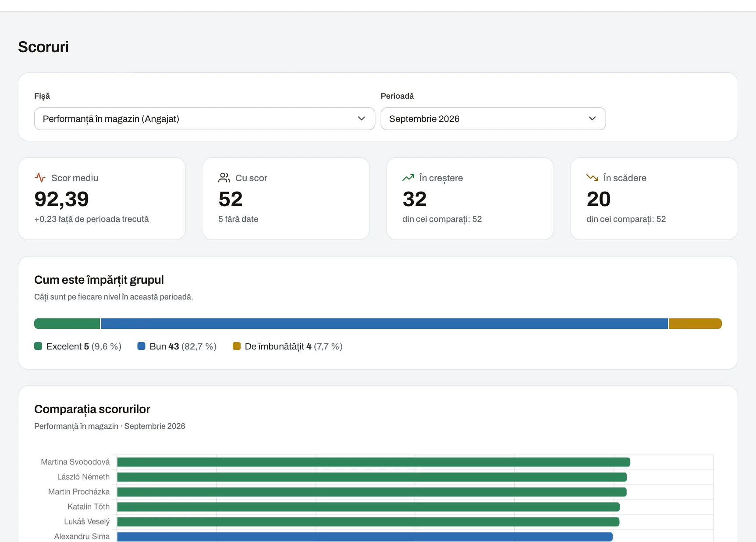Select the blue Bun distribution bar segment

pos(384,324)
